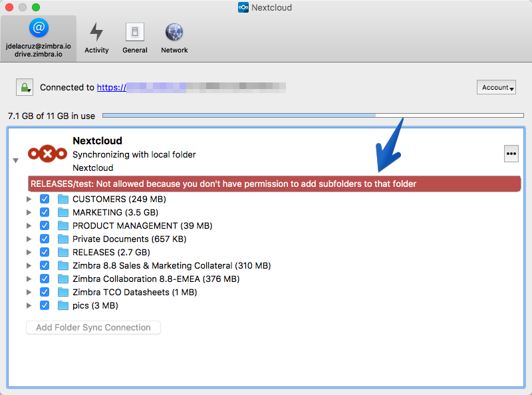Click the Nextcloud icon in the title bar
Image resolution: width=532 pixels, height=395 pixels.
click(243, 7)
